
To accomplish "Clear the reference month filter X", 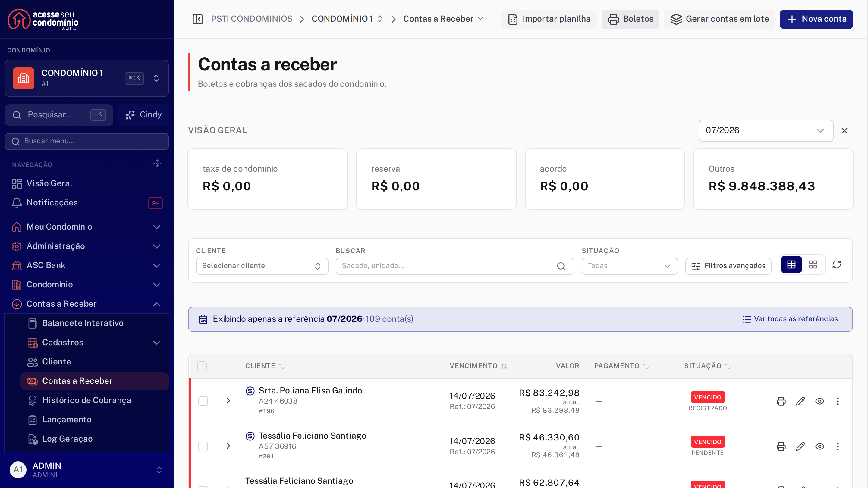I will tap(844, 131).
